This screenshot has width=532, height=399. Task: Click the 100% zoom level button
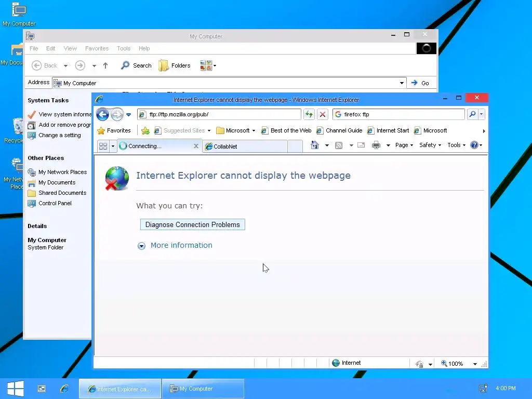[x=452, y=363]
